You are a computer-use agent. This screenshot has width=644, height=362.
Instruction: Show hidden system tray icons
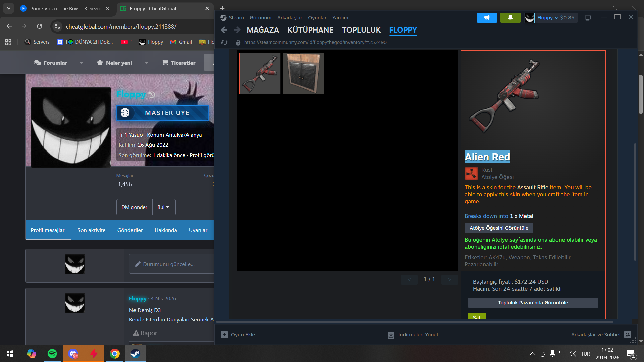[532, 354]
